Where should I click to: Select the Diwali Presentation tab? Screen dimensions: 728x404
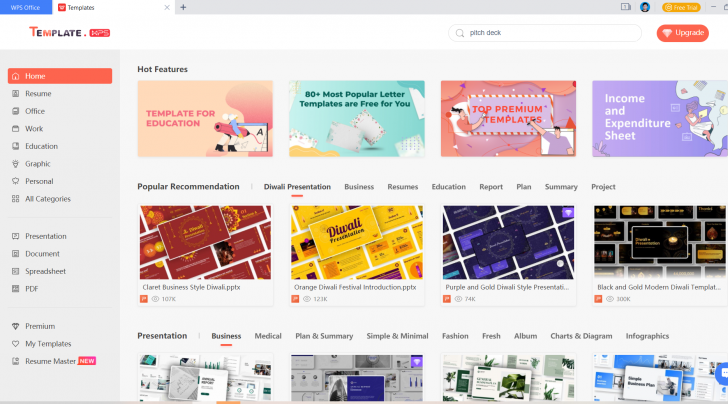pos(297,187)
